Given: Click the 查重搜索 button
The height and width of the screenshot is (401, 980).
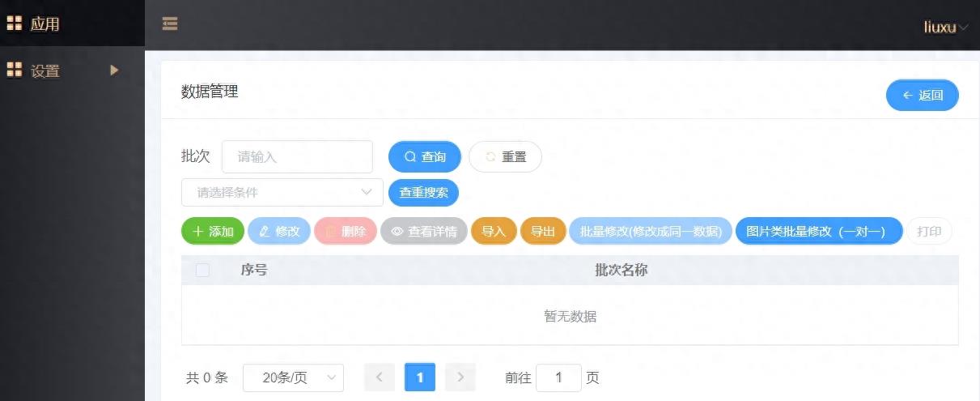Looking at the screenshot, I should coord(423,193).
